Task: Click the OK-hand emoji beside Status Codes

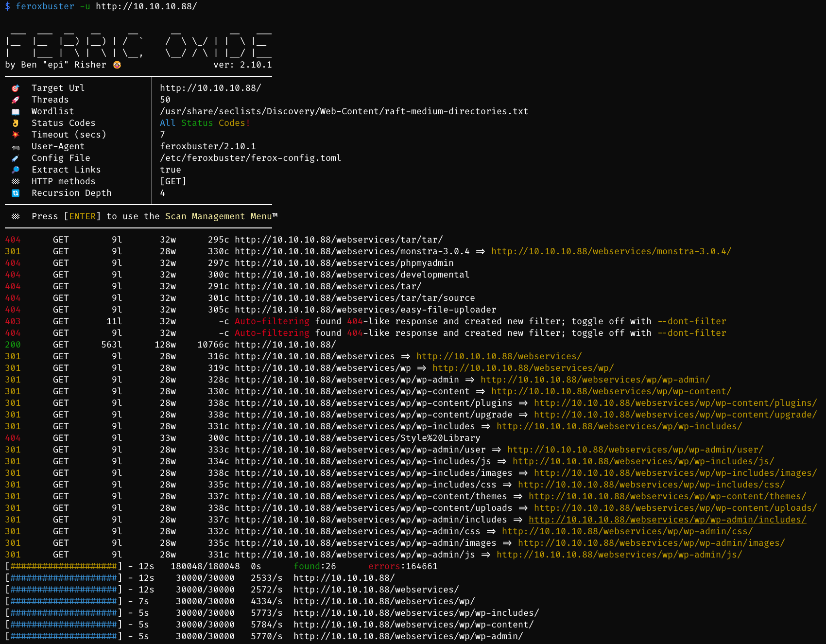Action: pos(16,123)
